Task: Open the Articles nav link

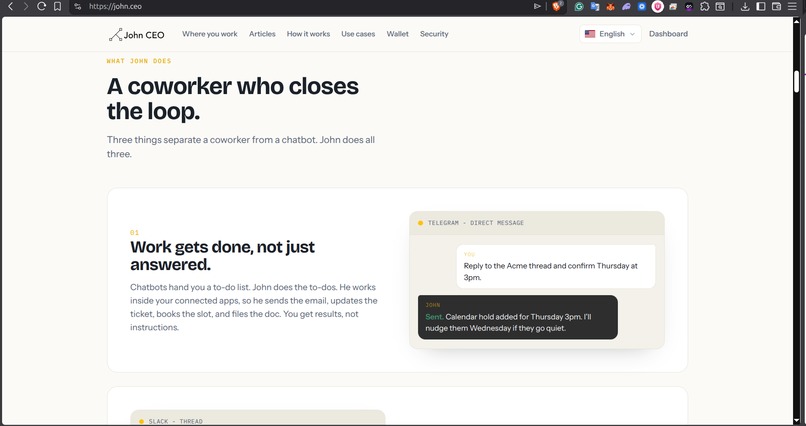Action: pyautogui.click(x=262, y=34)
